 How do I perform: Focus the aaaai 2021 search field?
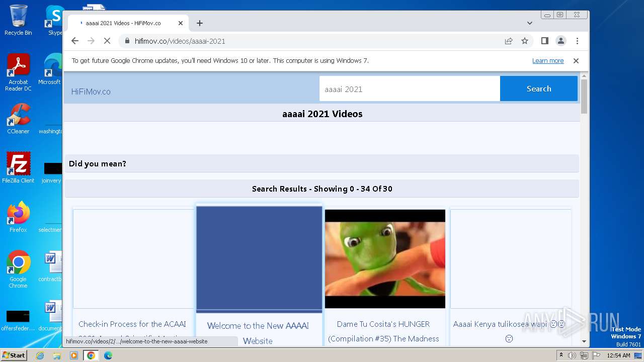coord(410,89)
